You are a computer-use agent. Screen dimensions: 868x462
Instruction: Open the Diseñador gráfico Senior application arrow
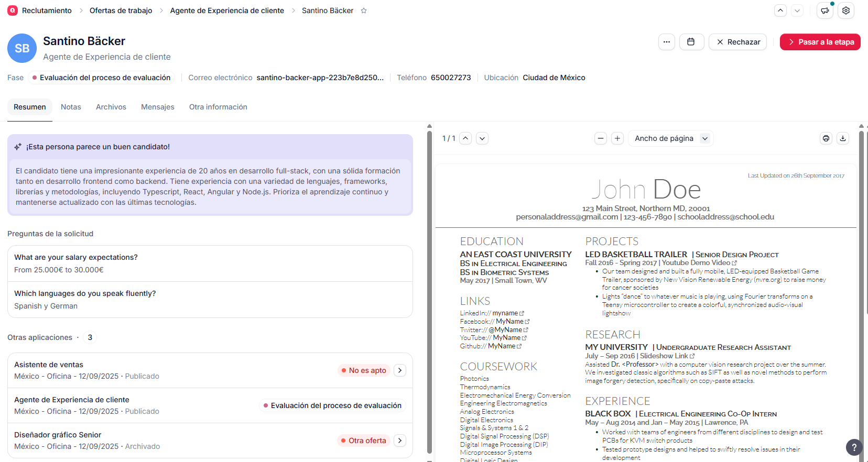click(400, 441)
